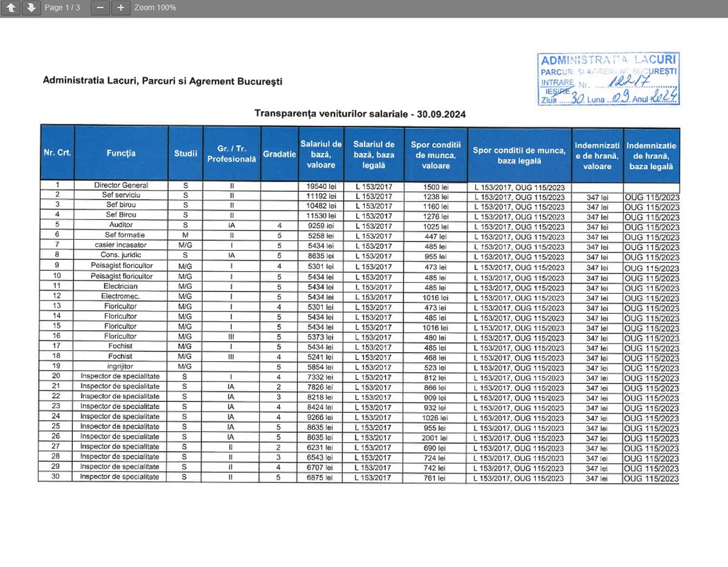
Task: Click the base salary '19540 lei'
Action: tap(321, 186)
